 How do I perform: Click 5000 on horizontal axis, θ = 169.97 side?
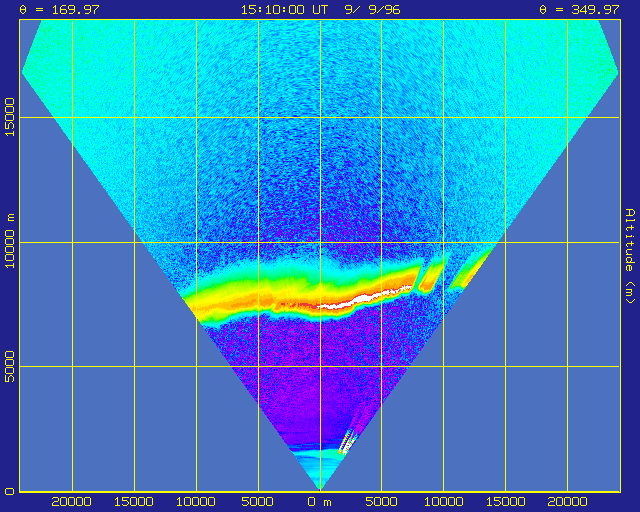coord(258,502)
